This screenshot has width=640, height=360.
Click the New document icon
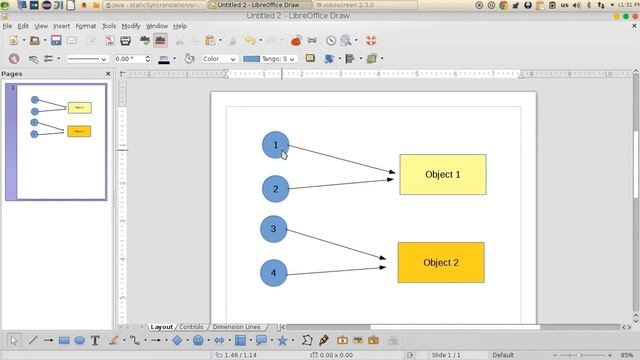coord(14,40)
